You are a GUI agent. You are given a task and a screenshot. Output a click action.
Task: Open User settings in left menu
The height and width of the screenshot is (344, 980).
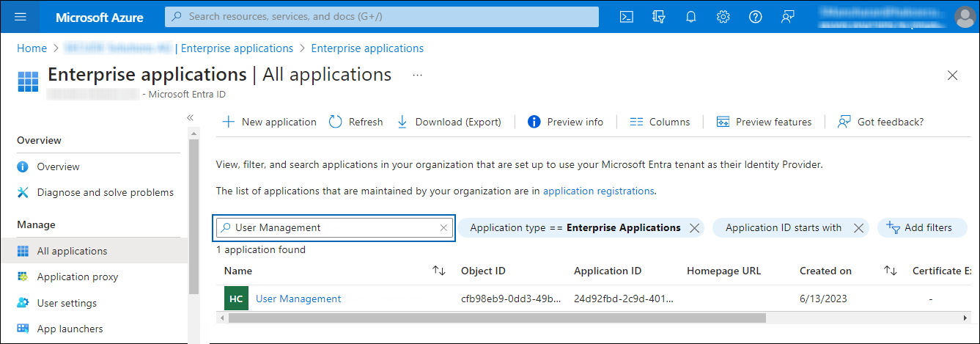[67, 303]
